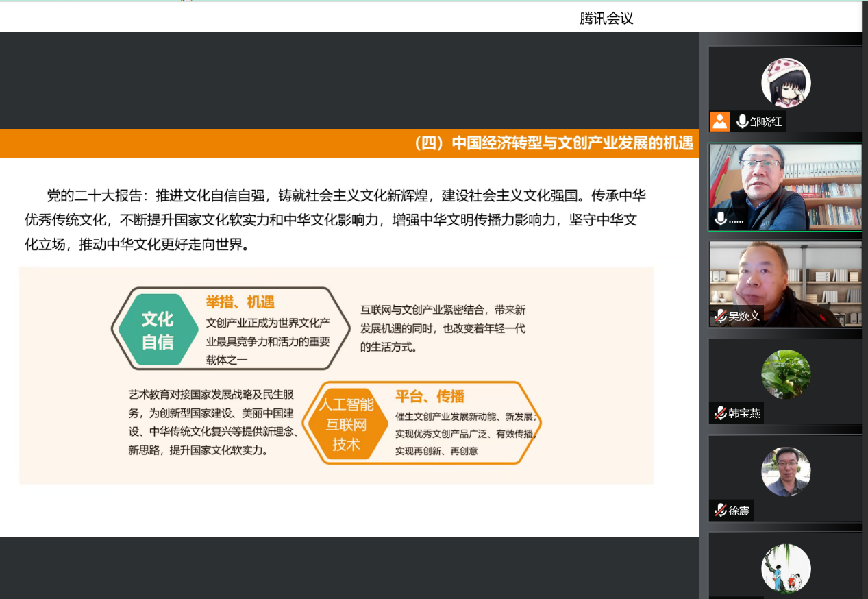The width and height of the screenshot is (868, 599).
Task: Click the 举措、机遇 heading on the slide
Action: click(240, 302)
